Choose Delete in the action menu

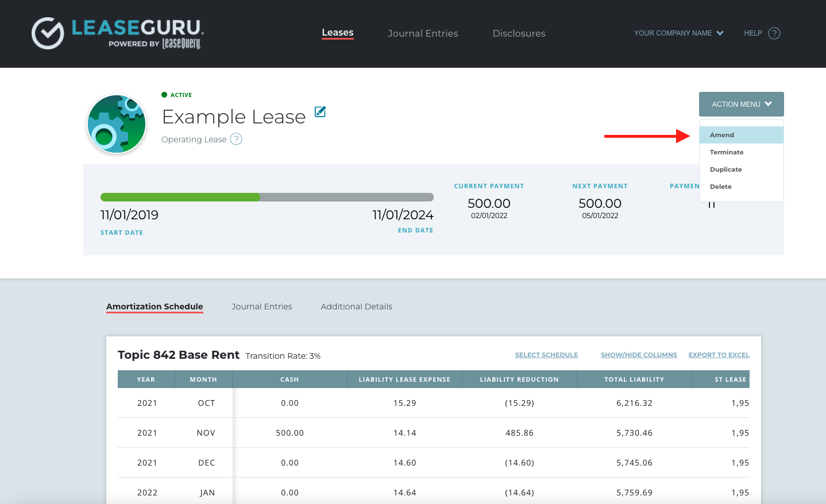[x=720, y=187]
